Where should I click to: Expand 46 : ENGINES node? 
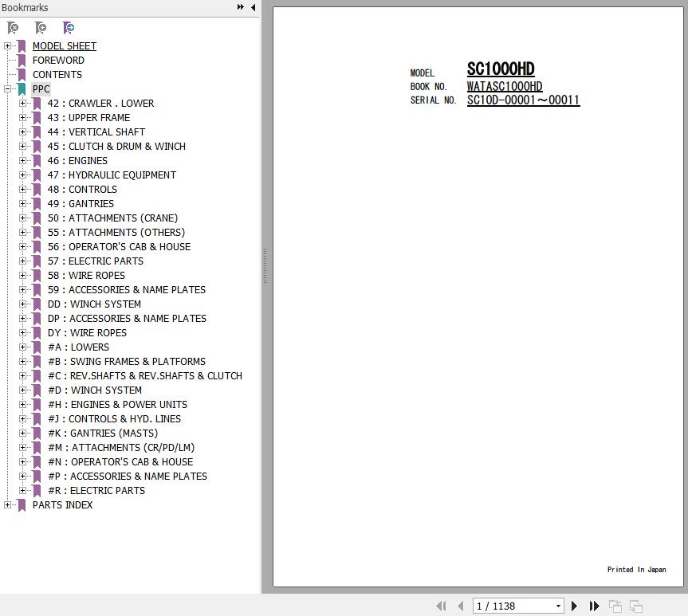22,161
